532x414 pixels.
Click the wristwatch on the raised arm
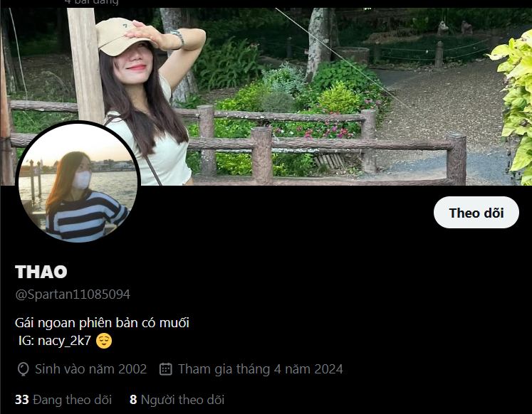[x=177, y=38]
